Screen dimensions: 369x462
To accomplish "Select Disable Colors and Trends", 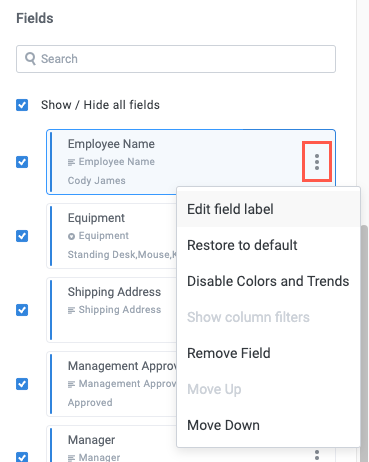I will [268, 281].
